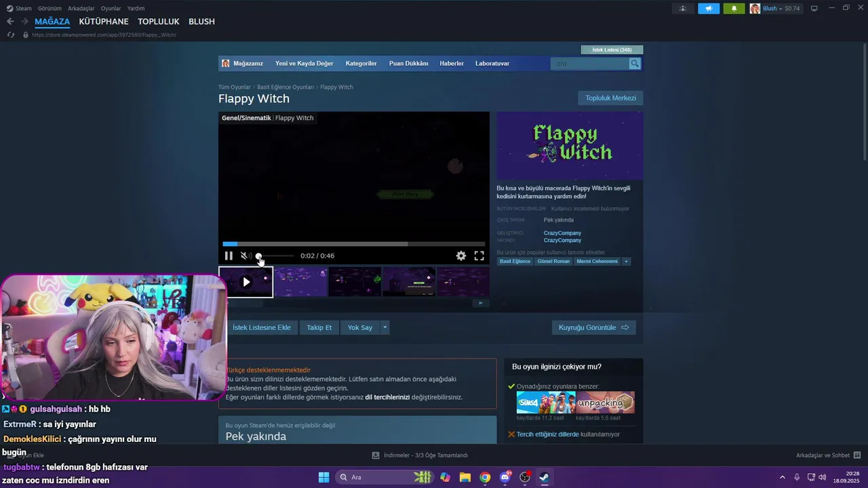Switch to the MAĞAZA tab

[x=52, y=22]
